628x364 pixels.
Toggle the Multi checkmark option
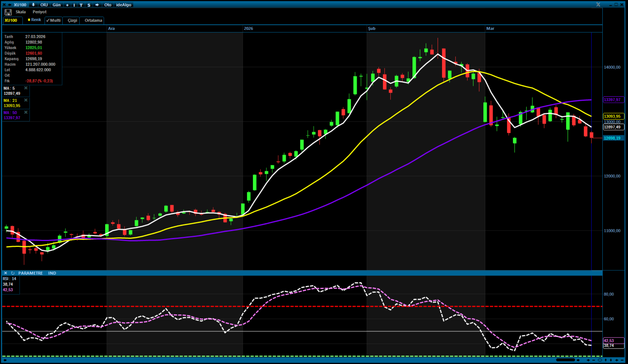(x=53, y=20)
